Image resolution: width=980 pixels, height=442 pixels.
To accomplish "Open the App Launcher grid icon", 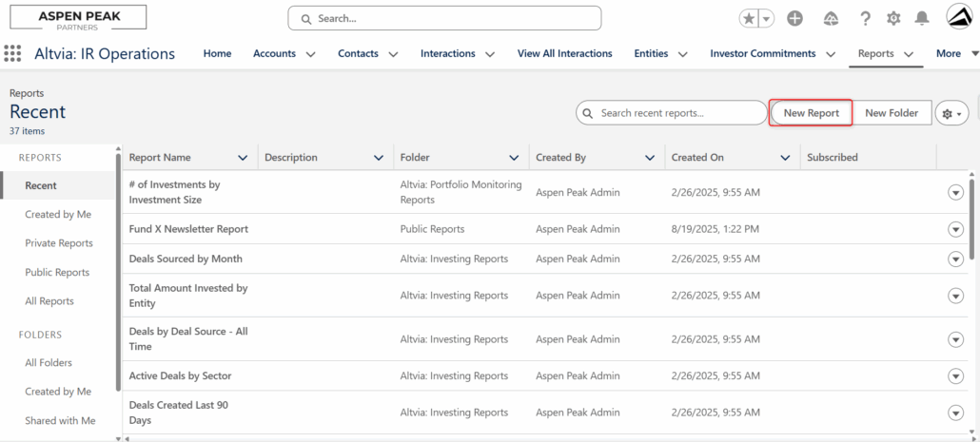I will click(x=12, y=53).
